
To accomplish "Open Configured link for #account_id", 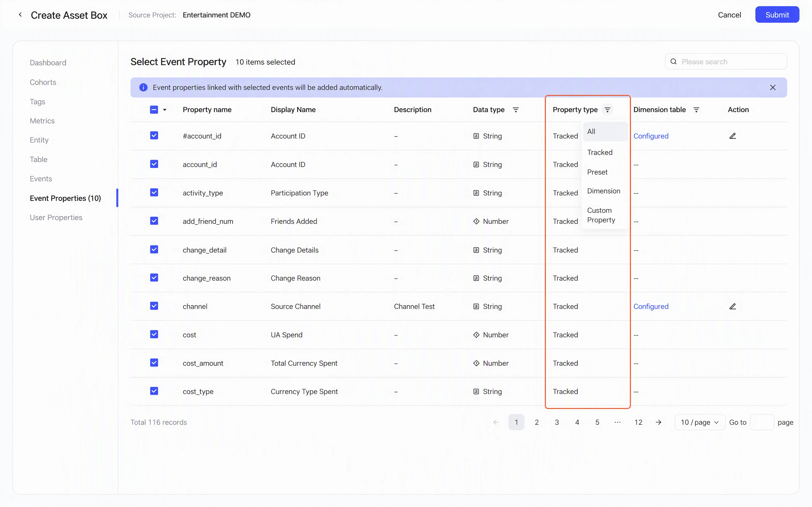I will (651, 136).
